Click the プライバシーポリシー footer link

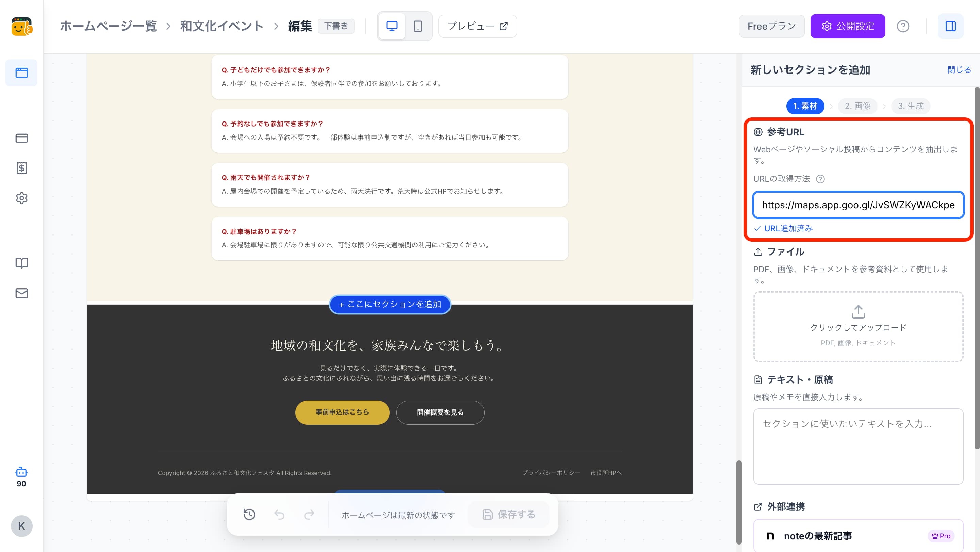551,473
